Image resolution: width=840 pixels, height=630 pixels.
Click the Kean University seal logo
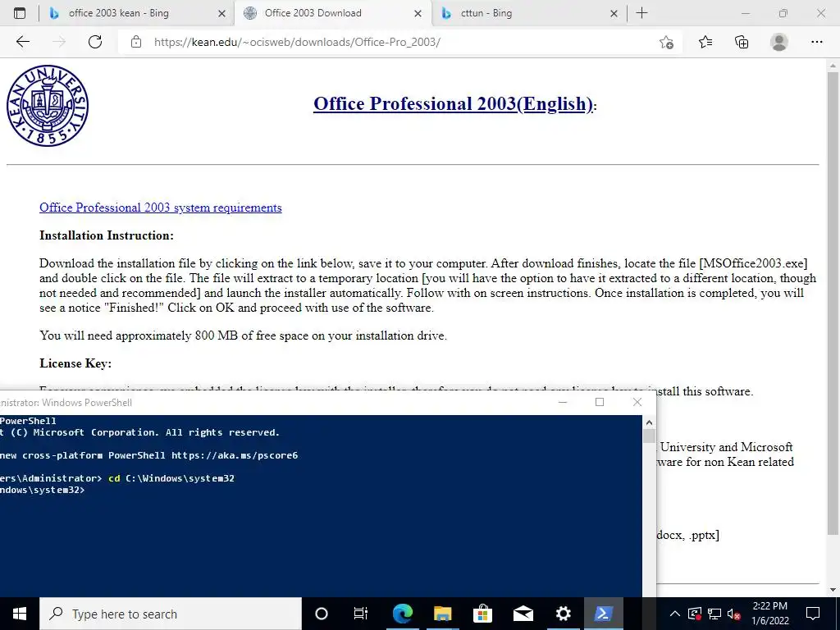pyautogui.click(x=48, y=106)
